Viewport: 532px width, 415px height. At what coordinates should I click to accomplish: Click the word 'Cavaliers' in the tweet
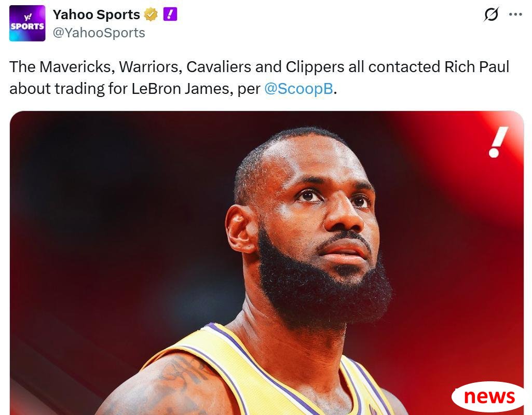coord(219,67)
